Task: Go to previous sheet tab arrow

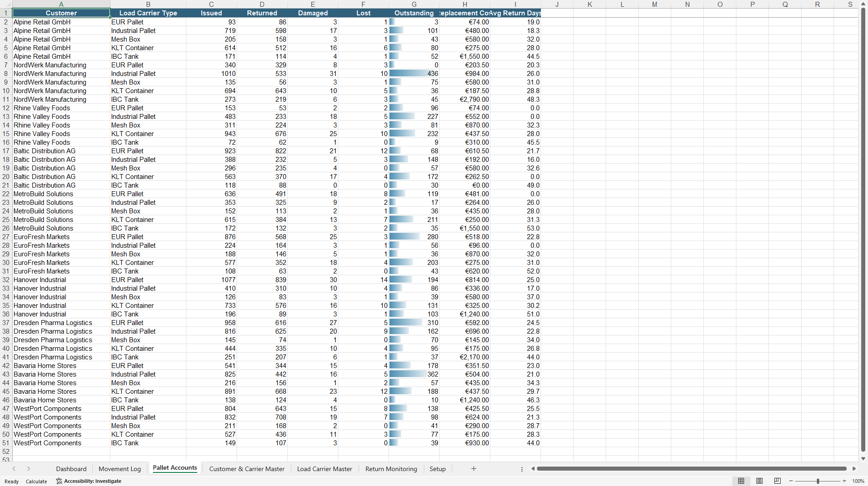Action: point(14,469)
